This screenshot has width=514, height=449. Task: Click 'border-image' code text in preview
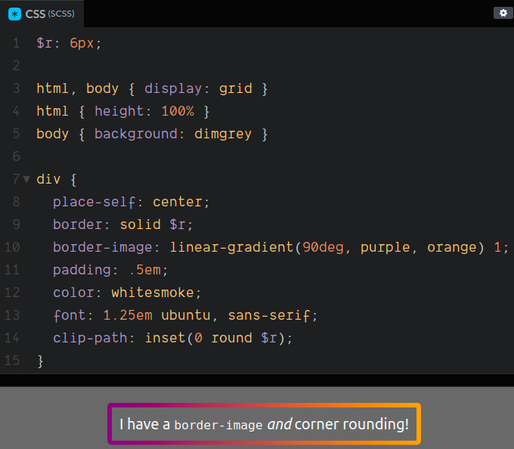[x=218, y=425]
